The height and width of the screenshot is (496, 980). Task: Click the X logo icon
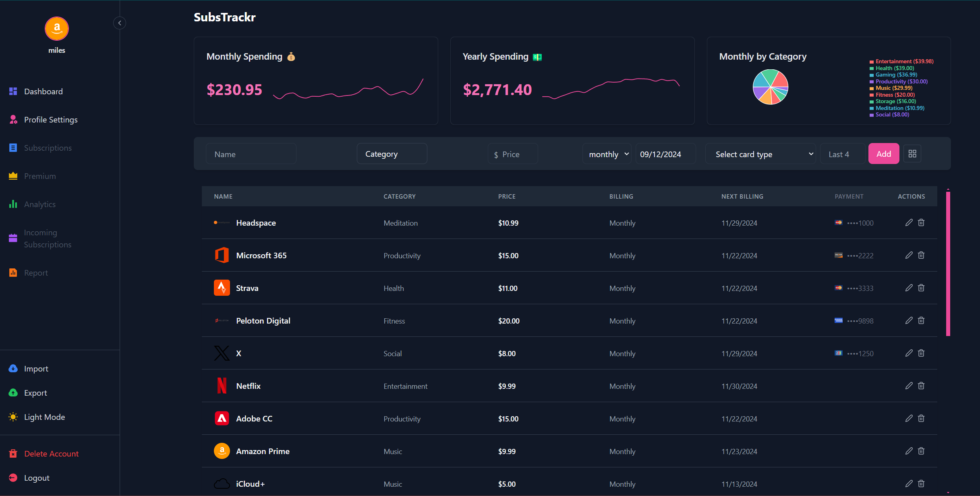coord(222,353)
